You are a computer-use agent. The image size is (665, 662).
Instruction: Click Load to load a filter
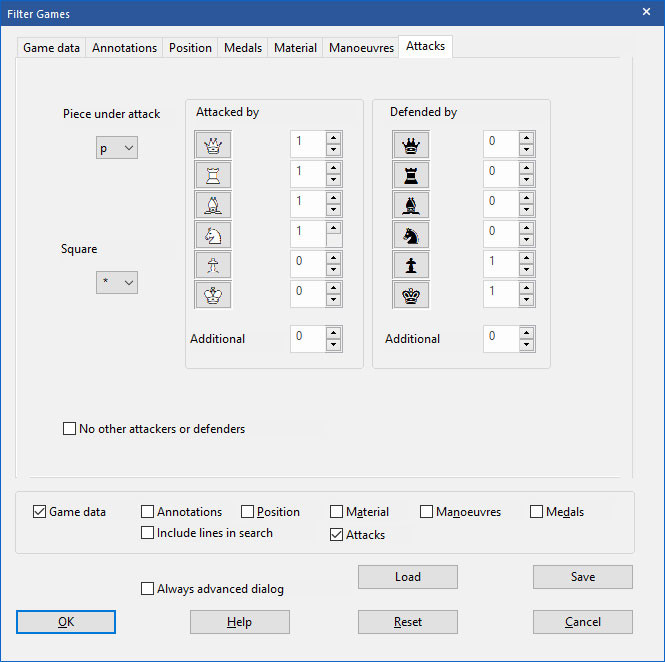pyautogui.click(x=407, y=577)
